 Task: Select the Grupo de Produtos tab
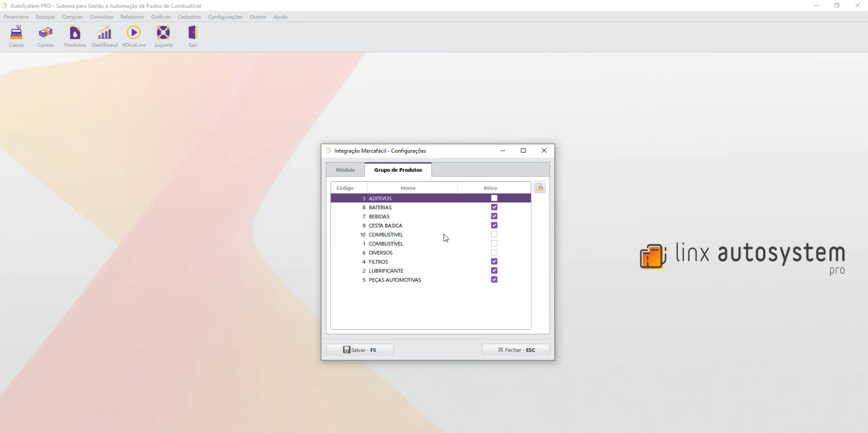[x=398, y=170]
